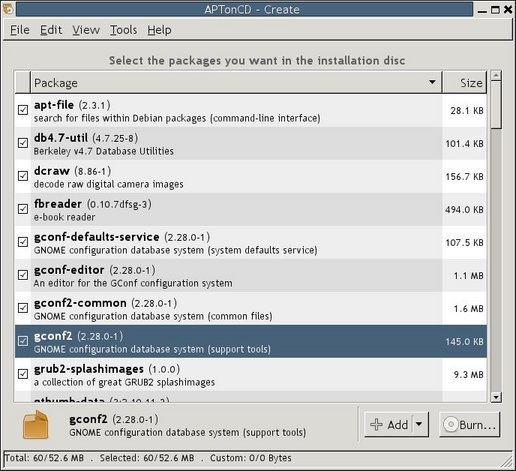The image size is (516, 471).
Task: Select the apt-file package row
Action: pos(251,110)
